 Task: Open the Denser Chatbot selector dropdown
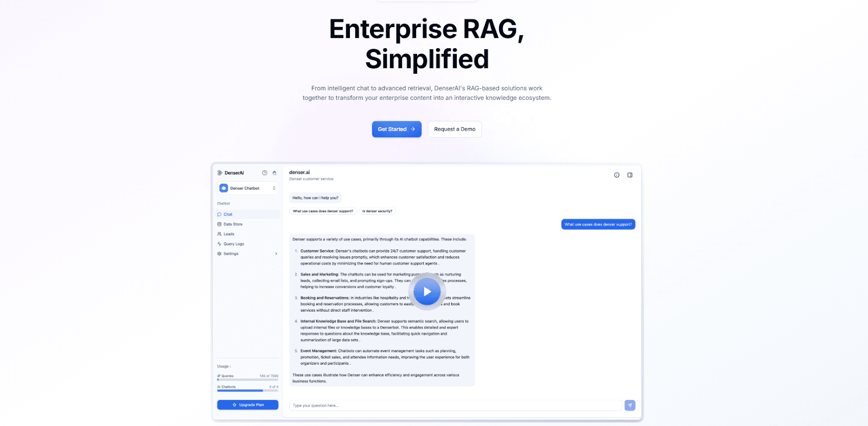pyautogui.click(x=248, y=188)
